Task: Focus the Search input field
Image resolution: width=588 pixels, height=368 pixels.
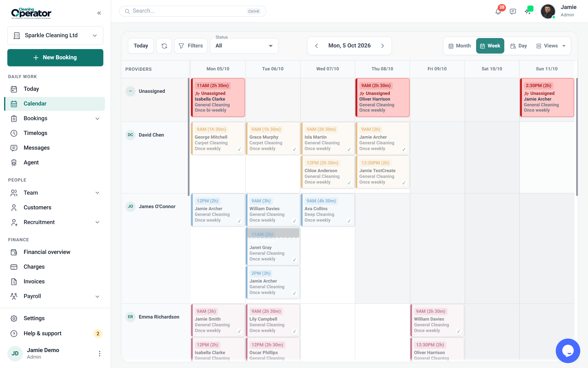Action: [193, 11]
